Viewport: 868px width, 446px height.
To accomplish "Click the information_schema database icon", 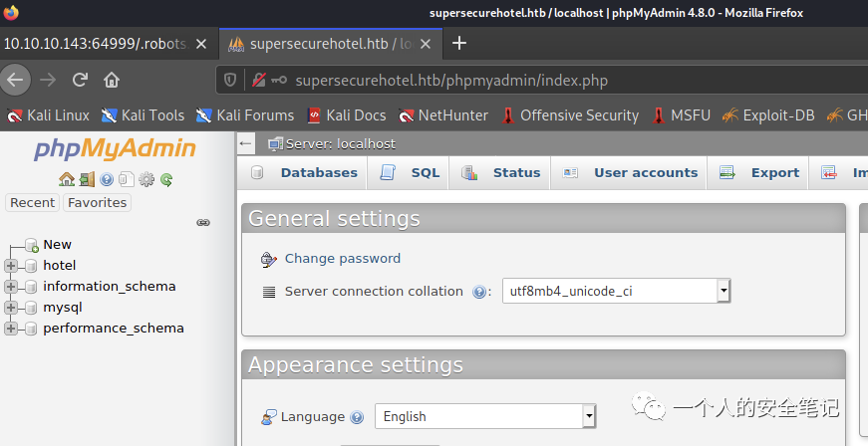I will coord(31,287).
